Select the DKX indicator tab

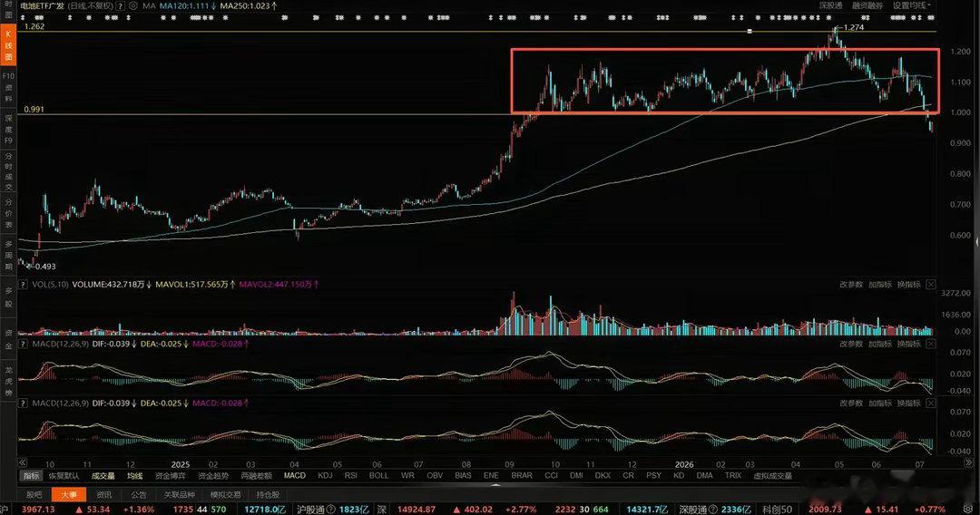[603, 476]
